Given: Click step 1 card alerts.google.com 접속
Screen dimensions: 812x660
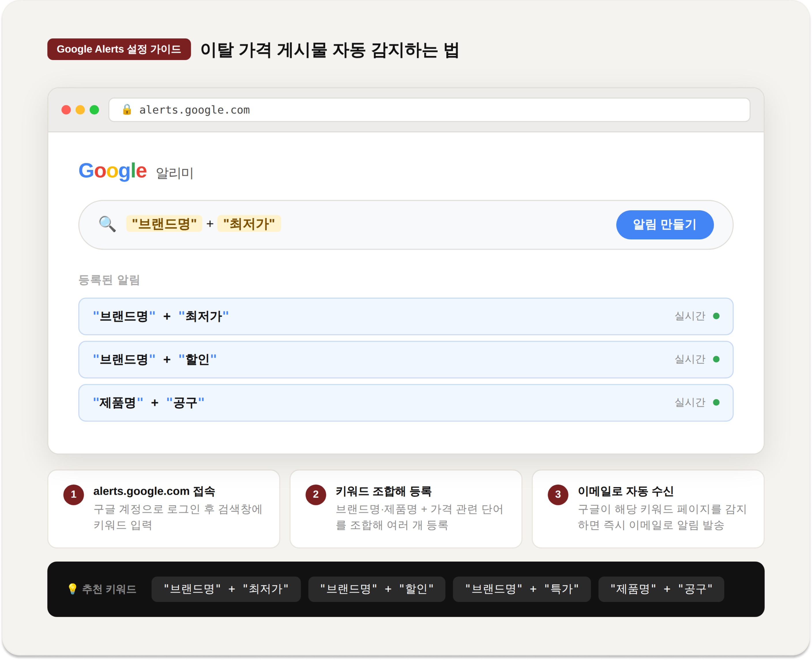Looking at the screenshot, I should [x=164, y=509].
